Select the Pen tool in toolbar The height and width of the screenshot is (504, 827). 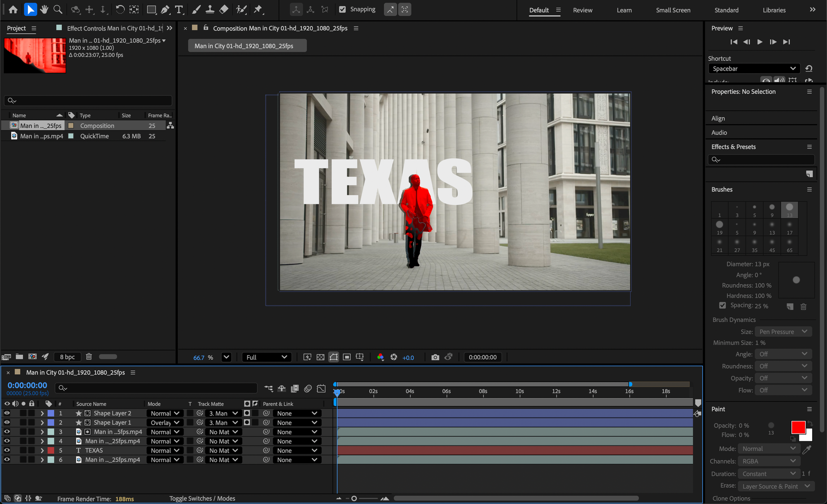coord(165,10)
